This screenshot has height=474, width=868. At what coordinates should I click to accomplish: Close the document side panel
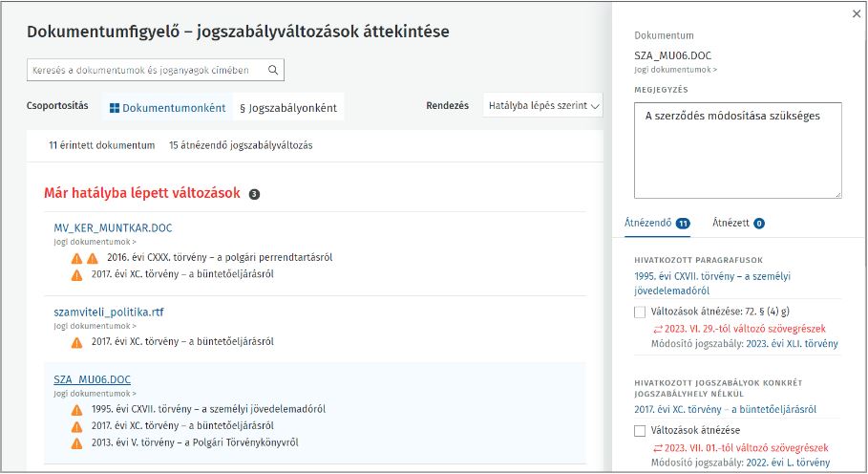(855, 13)
